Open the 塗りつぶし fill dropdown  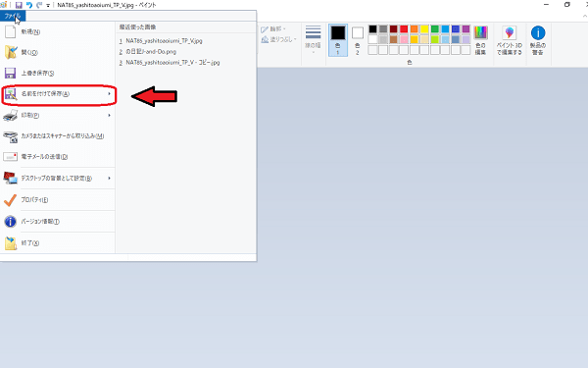click(x=279, y=39)
